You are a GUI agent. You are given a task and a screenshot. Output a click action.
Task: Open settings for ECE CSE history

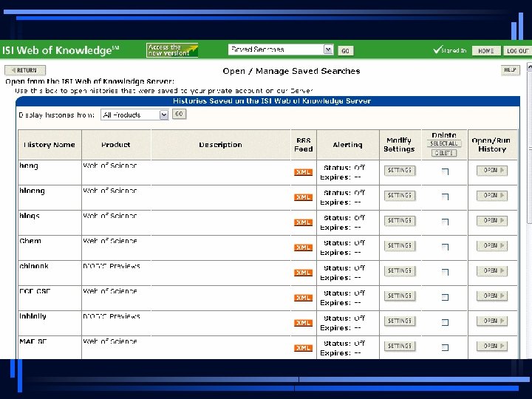point(400,296)
